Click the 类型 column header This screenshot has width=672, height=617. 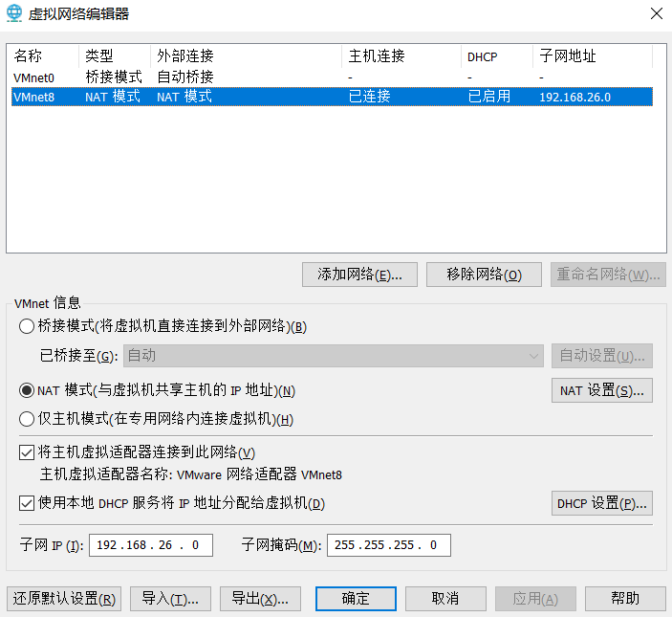(115, 56)
